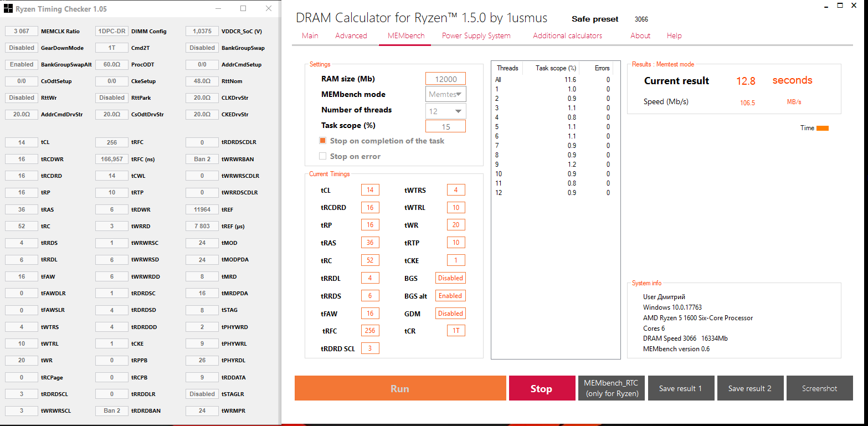Open the Additional calculators tab
Screen dimensions: 868x426
click(568, 35)
